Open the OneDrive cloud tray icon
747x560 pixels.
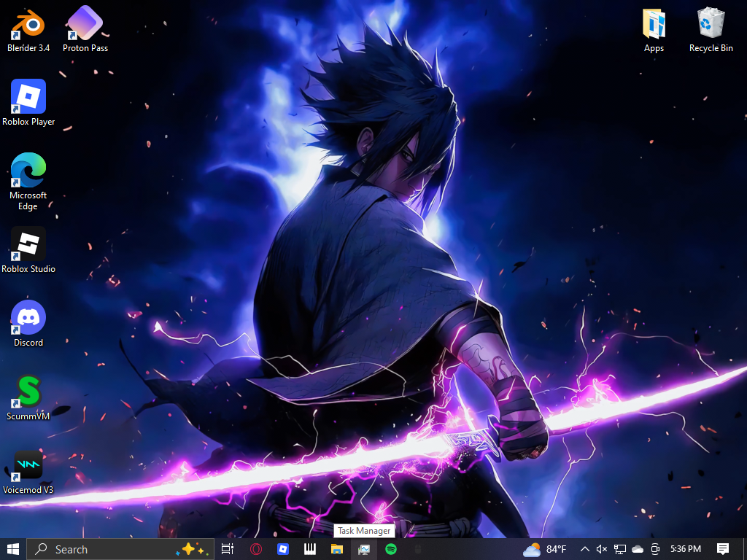click(x=638, y=549)
